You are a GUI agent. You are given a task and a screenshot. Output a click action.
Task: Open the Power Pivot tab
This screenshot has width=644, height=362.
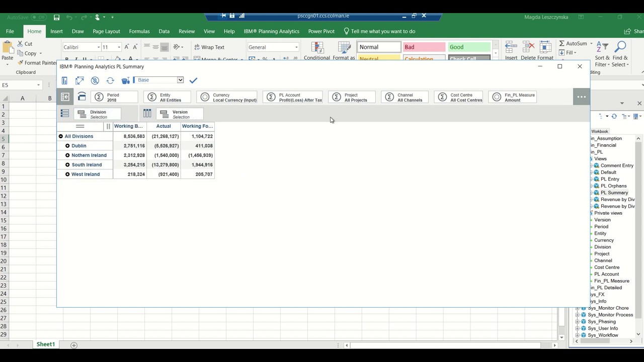(x=321, y=31)
